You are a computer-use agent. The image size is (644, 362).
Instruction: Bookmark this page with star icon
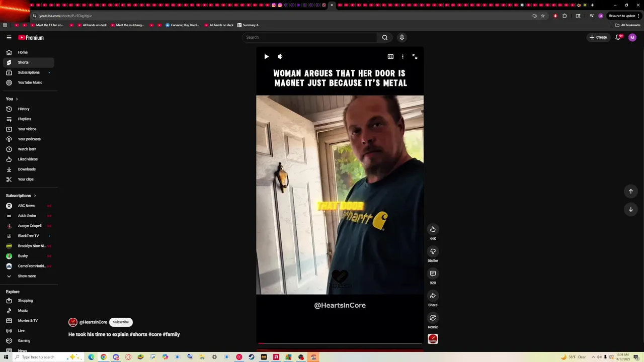click(543, 16)
